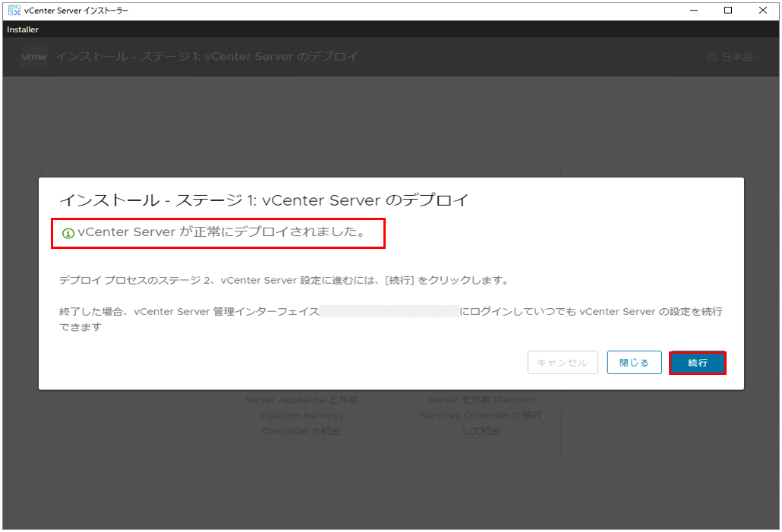Screen dimensions: 782x532
Task: Click the vmw logo in header
Action: coord(34,56)
